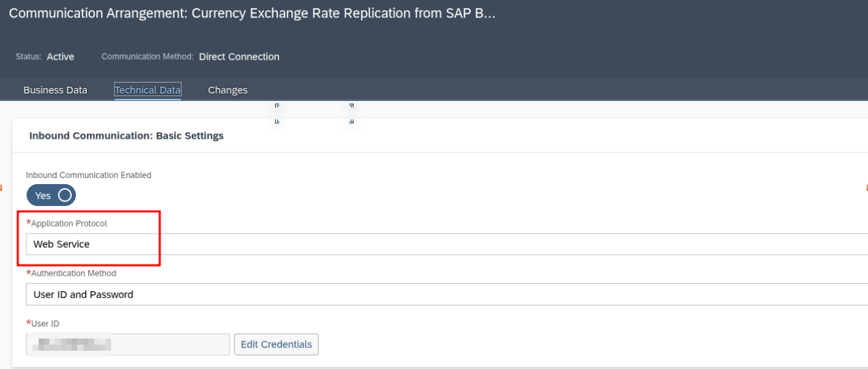Expand the Authentication Method dropdown
The image size is (868, 369).
click(x=446, y=295)
